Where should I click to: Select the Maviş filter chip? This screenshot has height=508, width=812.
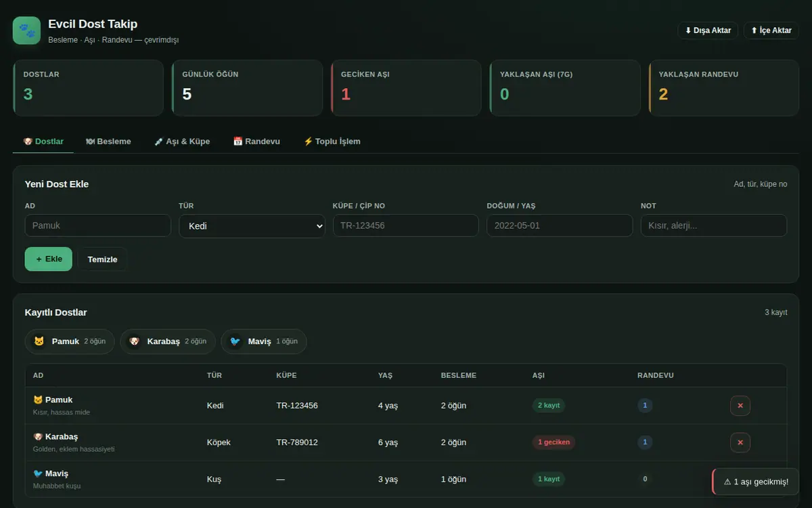click(264, 341)
